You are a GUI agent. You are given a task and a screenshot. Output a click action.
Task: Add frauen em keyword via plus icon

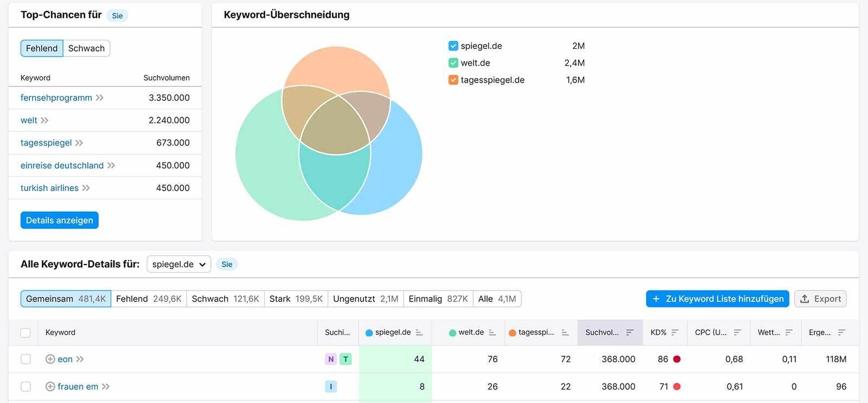pyautogui.click(x=50, y=387)
